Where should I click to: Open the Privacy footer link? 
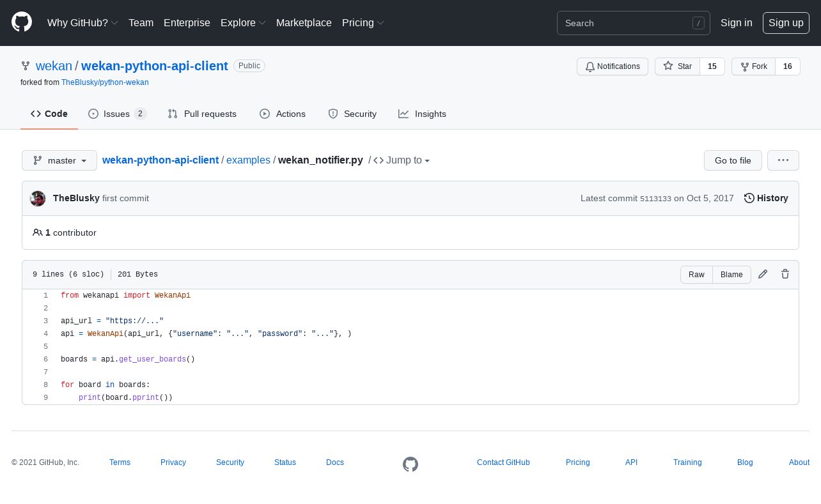[173, 462]
